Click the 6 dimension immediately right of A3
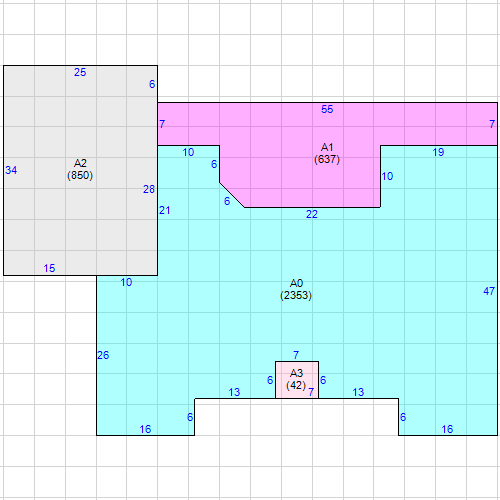The width and height of the screenshot is (500, 500). click(323, 380)
